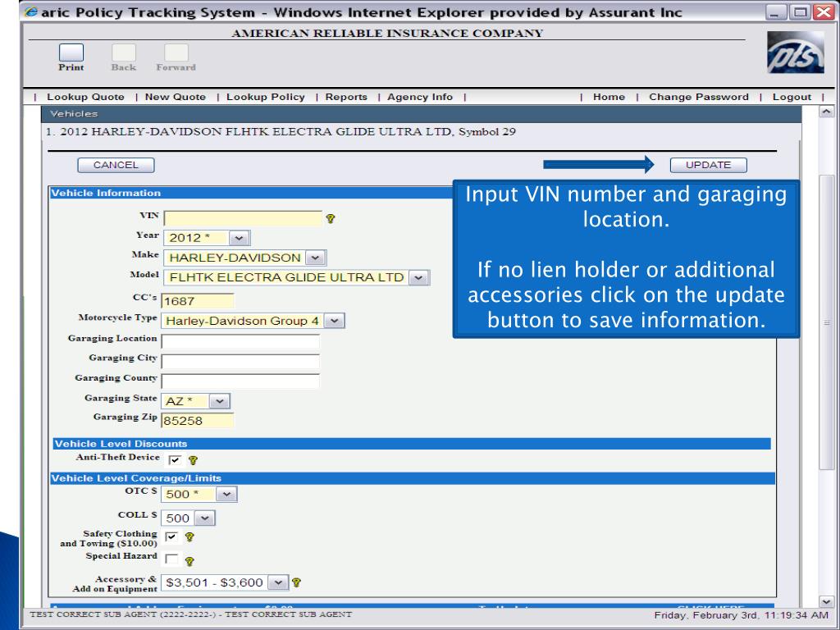
Task: Click the 2012 HARLEY-DAVIDSON vehicle entry text
Action: click(281, 132)
